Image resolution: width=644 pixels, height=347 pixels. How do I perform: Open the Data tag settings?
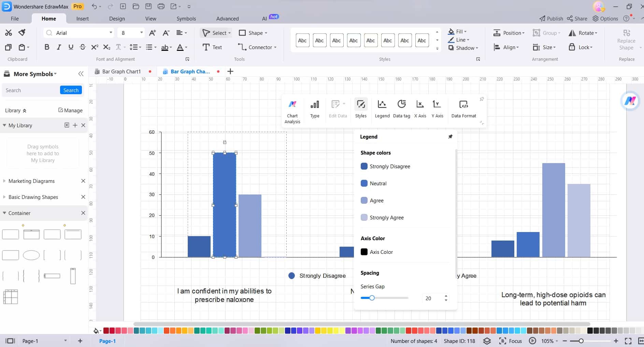tap(401, 109)
